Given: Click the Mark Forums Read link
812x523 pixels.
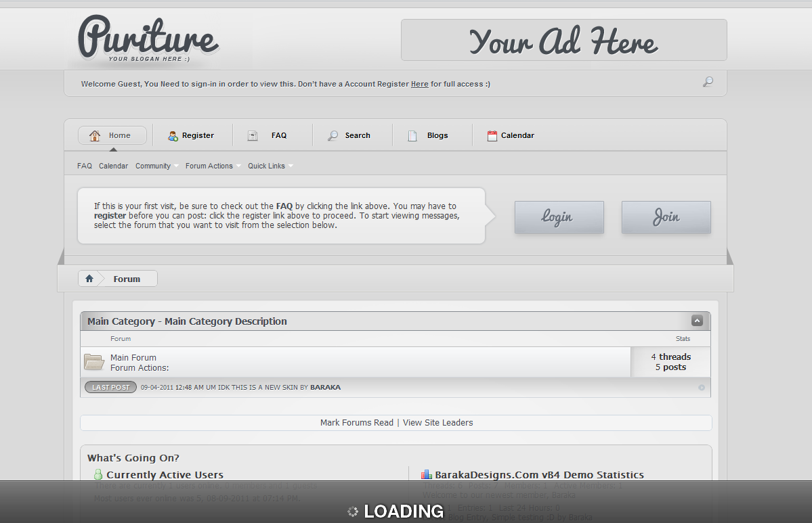Looking at the screenshot, I should [357, 422].
